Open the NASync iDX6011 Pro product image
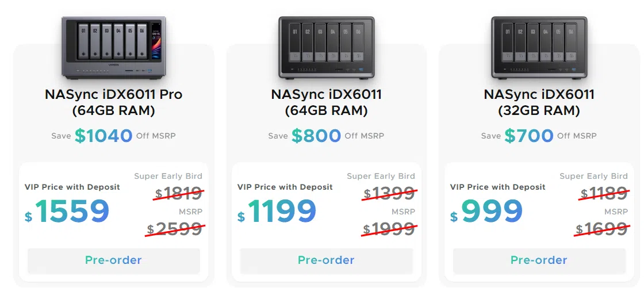 point(114,48)
